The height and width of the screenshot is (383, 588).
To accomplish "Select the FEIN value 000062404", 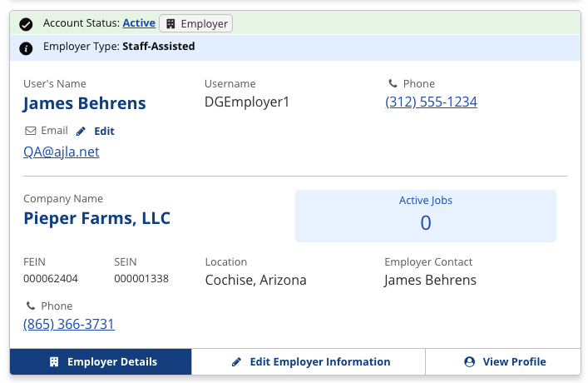I will click(51, 279).
